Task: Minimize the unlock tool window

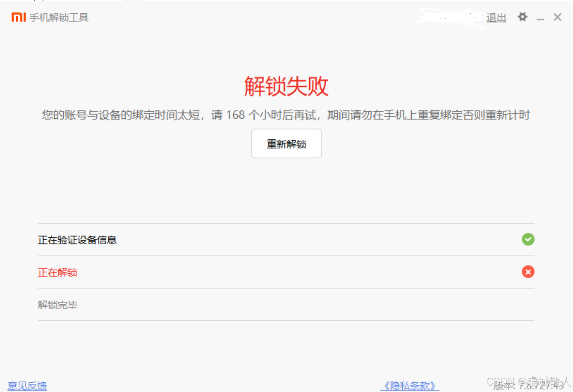Action: [x=540, y=19]
